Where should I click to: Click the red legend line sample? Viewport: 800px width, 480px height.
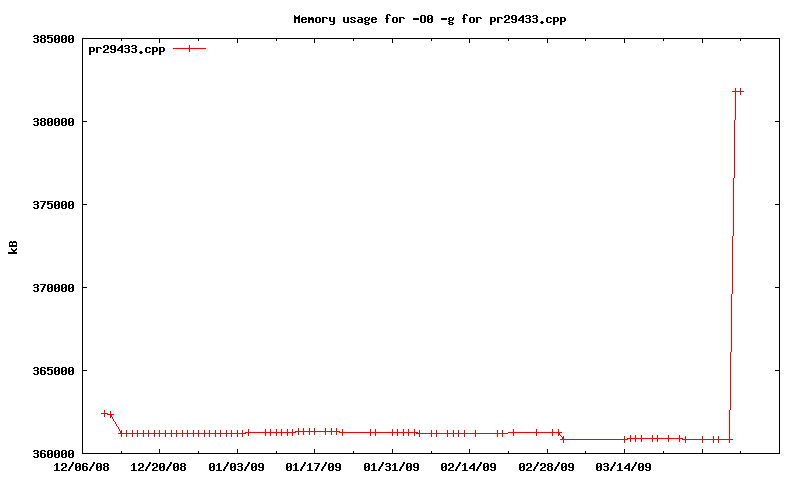(189, 48)
